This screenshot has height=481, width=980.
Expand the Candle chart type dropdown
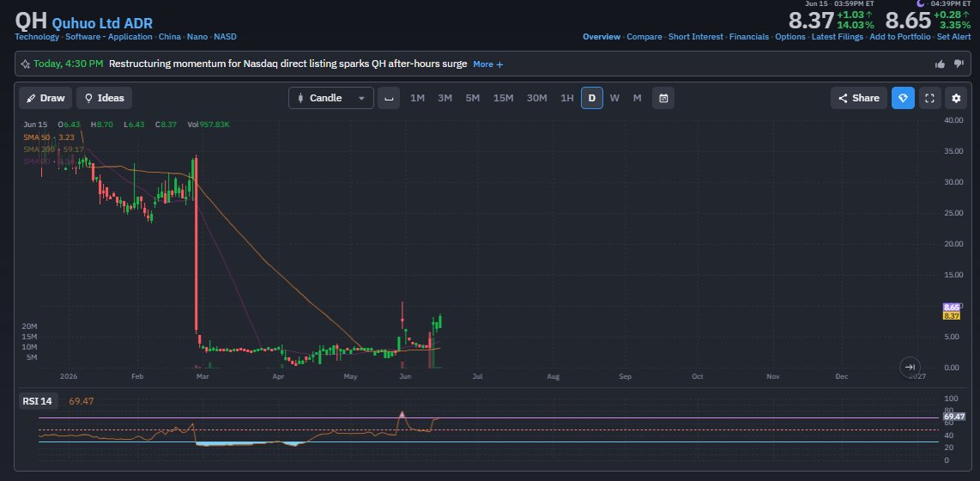click(x=331, y=98)
